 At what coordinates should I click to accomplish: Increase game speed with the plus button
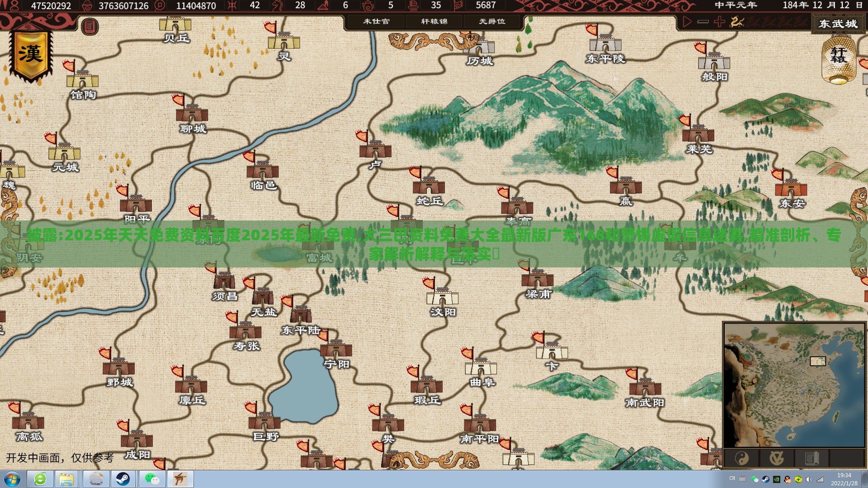click(719, 21)
